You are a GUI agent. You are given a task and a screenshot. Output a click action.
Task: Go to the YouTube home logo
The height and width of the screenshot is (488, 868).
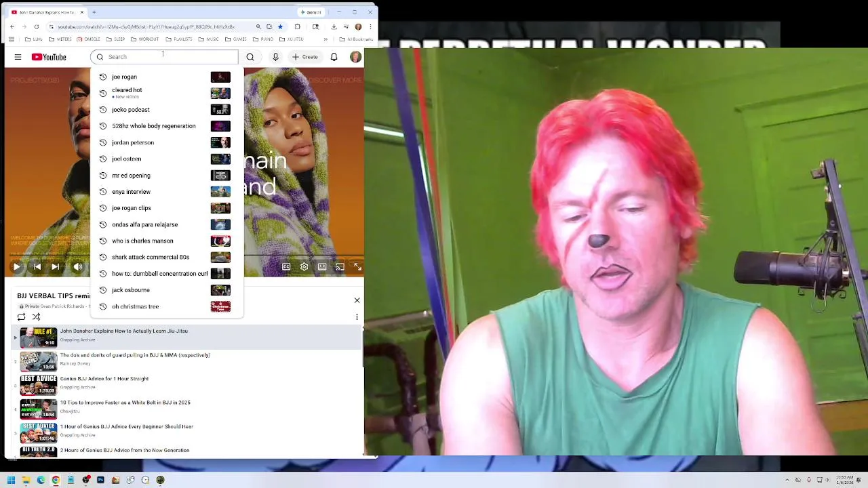click(x=49, y=57)
